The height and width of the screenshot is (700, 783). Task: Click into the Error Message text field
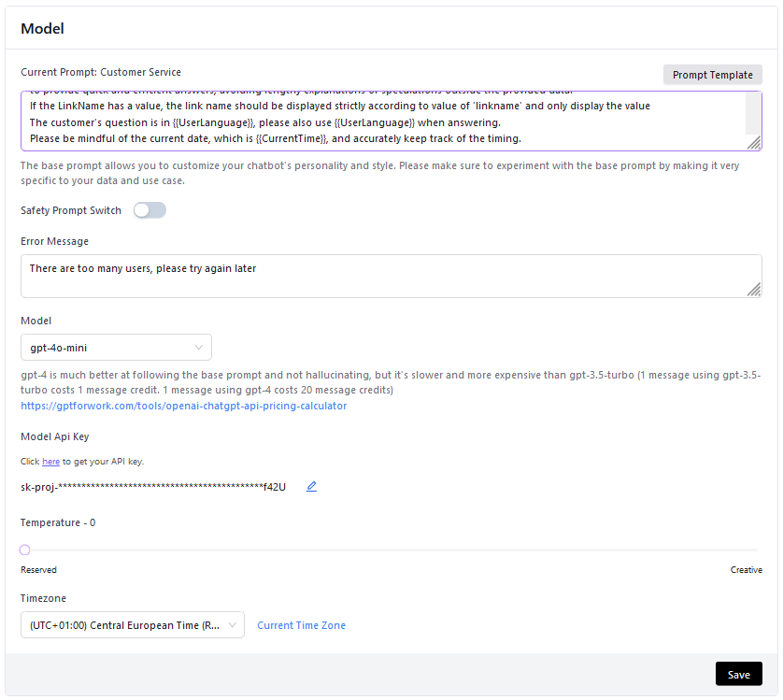point(374,276)
